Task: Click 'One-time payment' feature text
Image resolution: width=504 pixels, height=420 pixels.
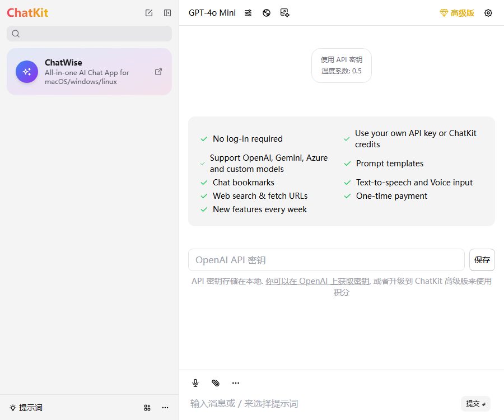Action: pos(391,196)
